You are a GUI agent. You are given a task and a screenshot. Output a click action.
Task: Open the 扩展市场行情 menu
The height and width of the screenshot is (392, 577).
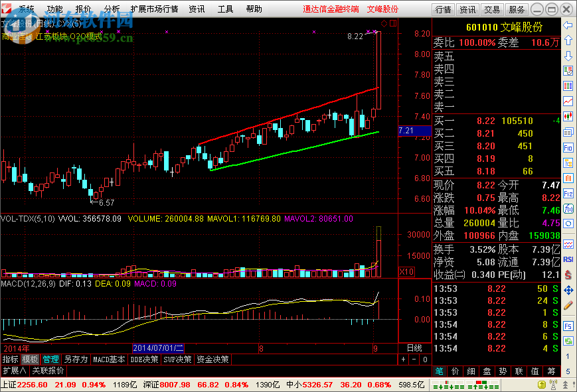pyautogui.click(x=154, y=9)
